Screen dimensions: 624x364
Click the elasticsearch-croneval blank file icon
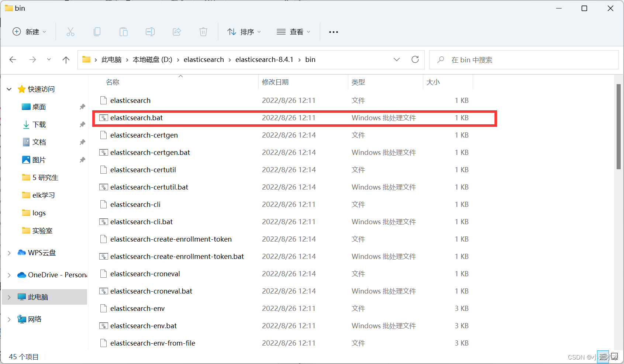click(104, 274)
